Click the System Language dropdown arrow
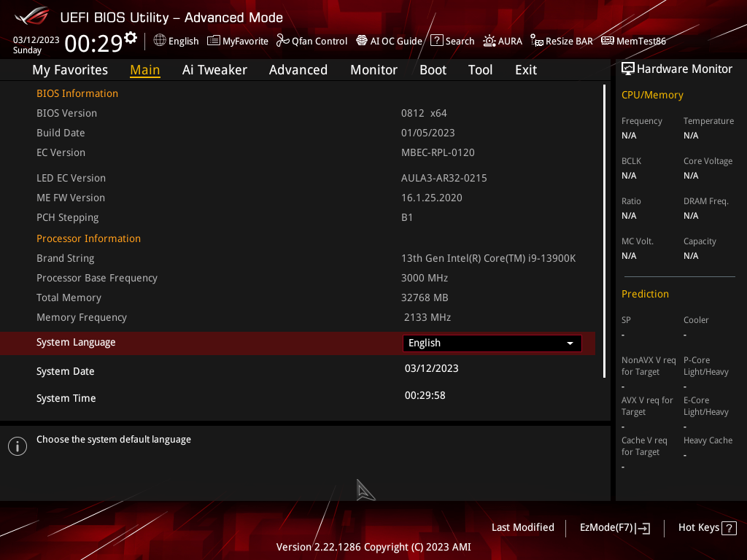 [570, 343]
